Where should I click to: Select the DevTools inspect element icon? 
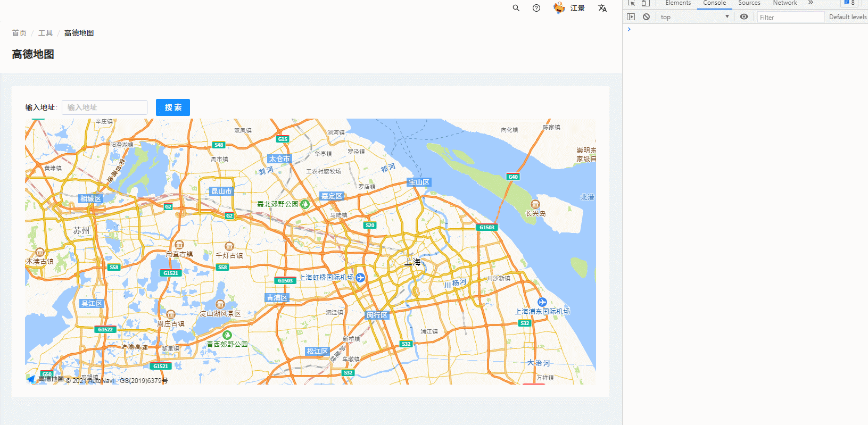click(x=632, y=3)
